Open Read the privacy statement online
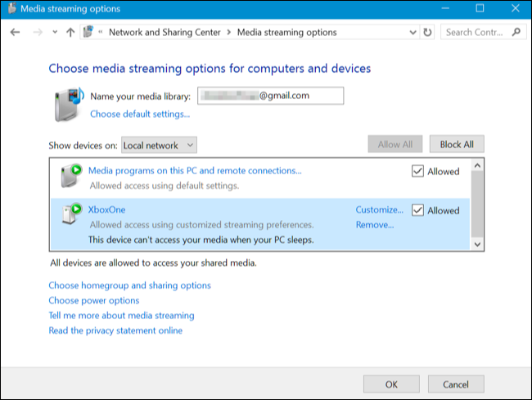The width and height of the screenshot is (532, 400). pyautogui.click(x=115, y=330)
